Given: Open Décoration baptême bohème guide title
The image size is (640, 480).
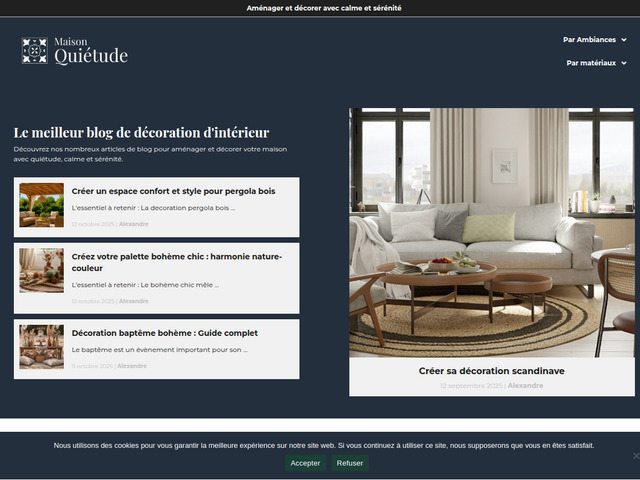Looking at the screenshot, I should (164, 333).
